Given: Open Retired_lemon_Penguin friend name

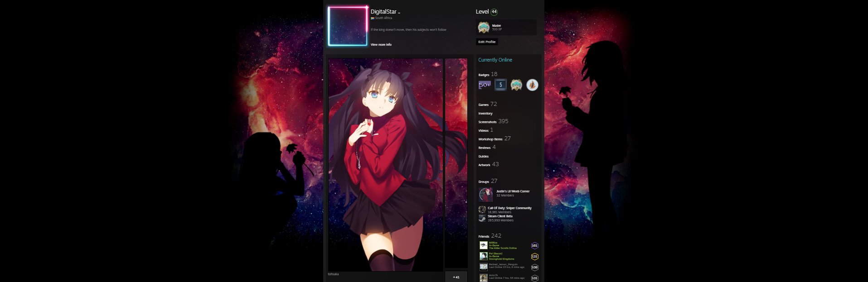Looking at the screenshot, I should [x=503, y=264].
